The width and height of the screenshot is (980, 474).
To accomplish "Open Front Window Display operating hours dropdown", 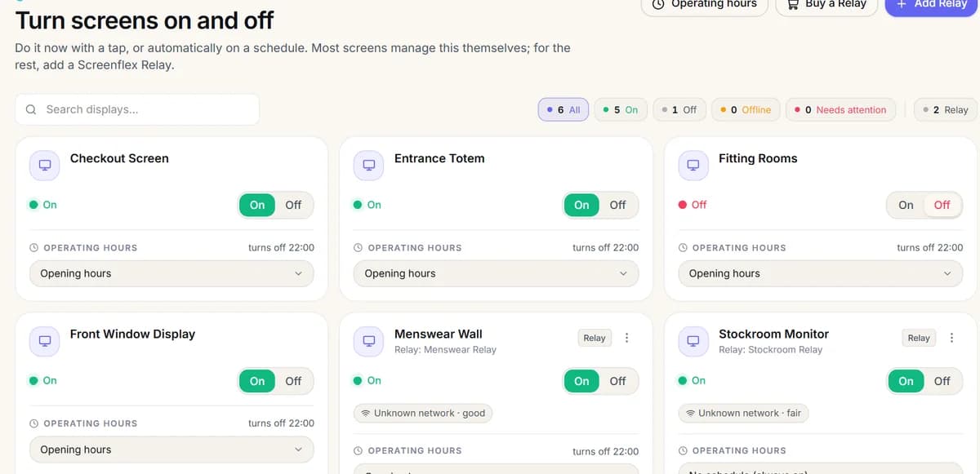I will (171, 450).
